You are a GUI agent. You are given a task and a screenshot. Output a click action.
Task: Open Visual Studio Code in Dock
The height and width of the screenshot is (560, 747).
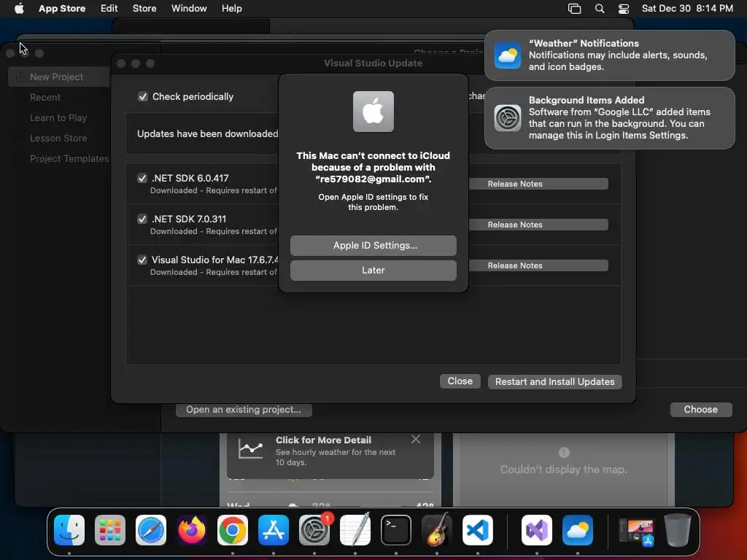pos(478,530)
